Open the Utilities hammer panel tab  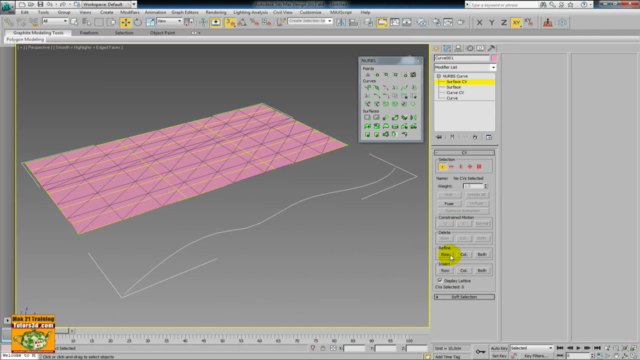point(491,48)
